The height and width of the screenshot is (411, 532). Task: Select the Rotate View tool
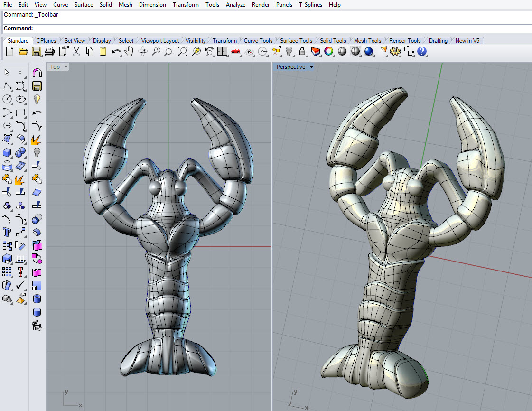click(143, 52)
